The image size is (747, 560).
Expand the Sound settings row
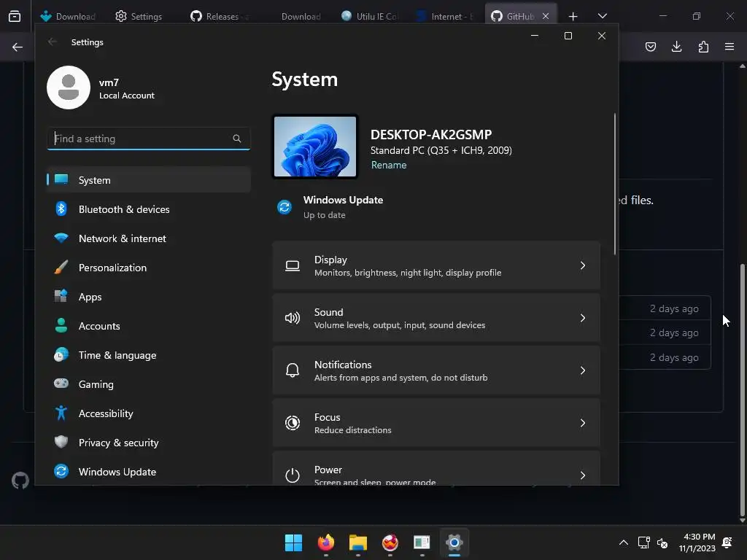coord(436,318)
